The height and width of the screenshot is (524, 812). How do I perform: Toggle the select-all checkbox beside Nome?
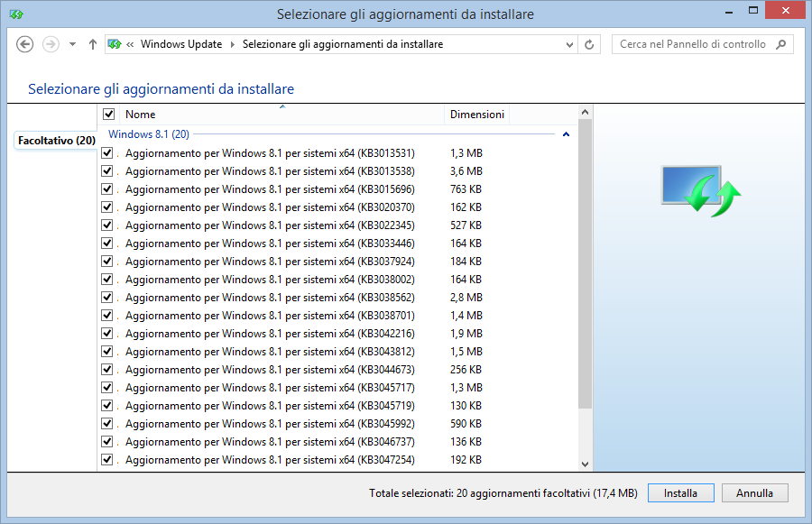[x=108, y=114]
